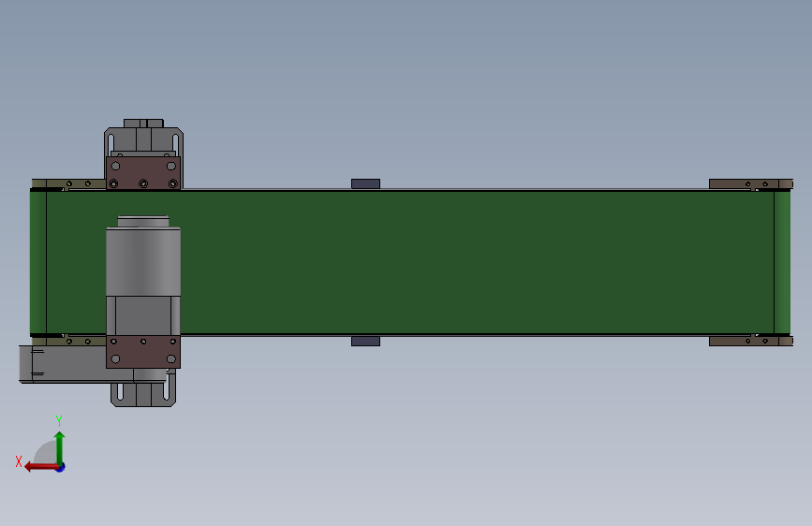Select the lower brown motor mounting plate
The width and height of the screenshot is (812, 526).
pyautogui.click(x=143, y=352)
